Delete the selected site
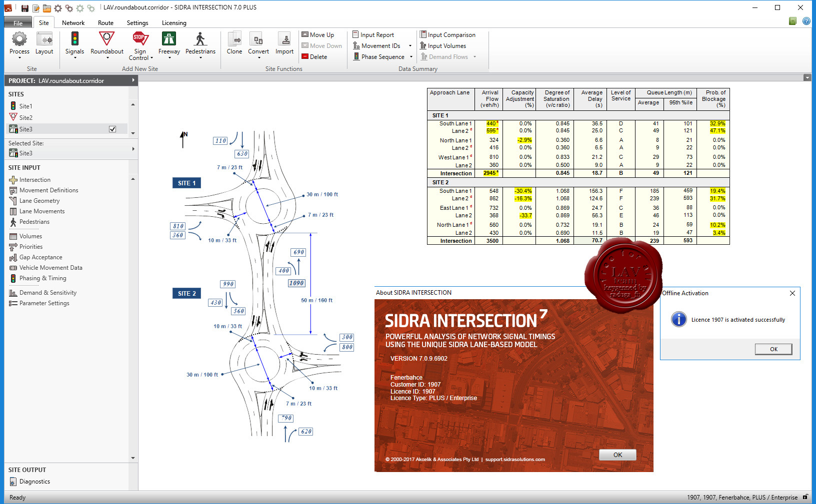The height and width of the screenshot is (504, 816). pyautogui.click(x=314, y=57)
